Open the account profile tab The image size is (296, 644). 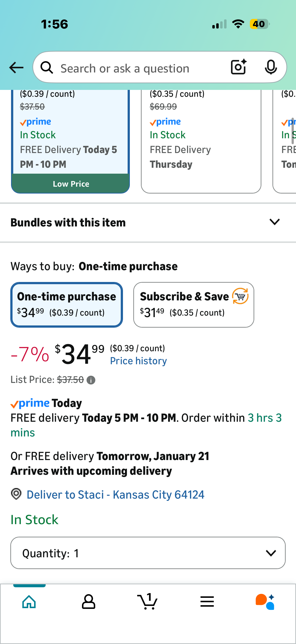click(x=88, y=601)
